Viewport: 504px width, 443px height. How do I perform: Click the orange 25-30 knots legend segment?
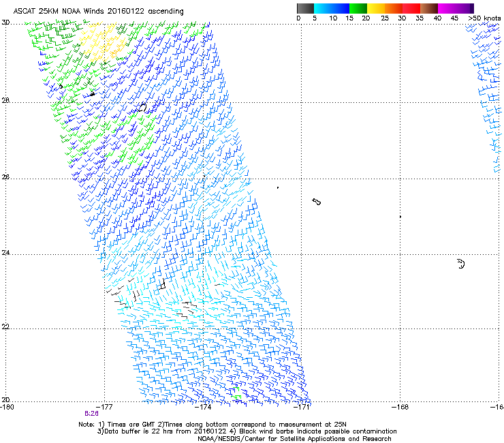pyautogui.click(x=394, y=8)
